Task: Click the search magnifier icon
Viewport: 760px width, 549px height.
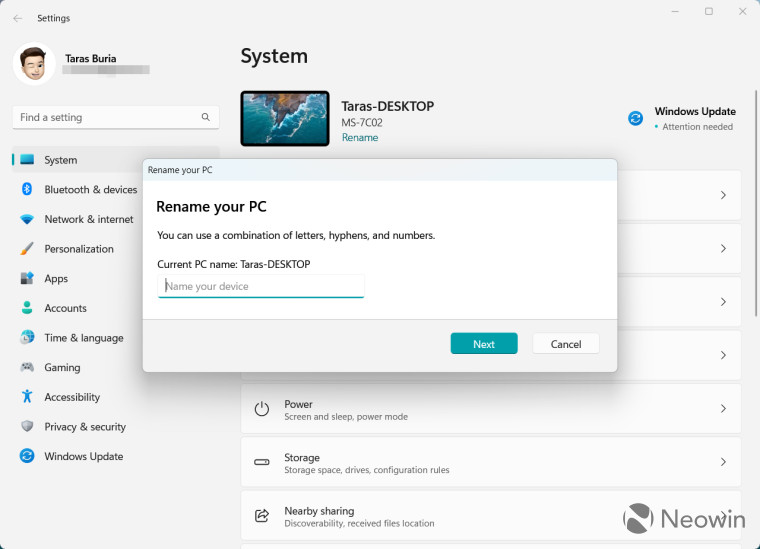Action: (206, 117)
